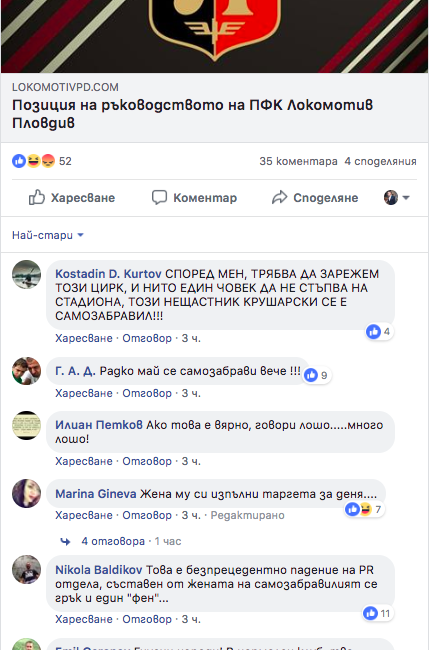Click like badge on Kostadin D. Kurtov's comment
Image resolution: width=435 pixels, height=650 pixels.
[379, 331]
